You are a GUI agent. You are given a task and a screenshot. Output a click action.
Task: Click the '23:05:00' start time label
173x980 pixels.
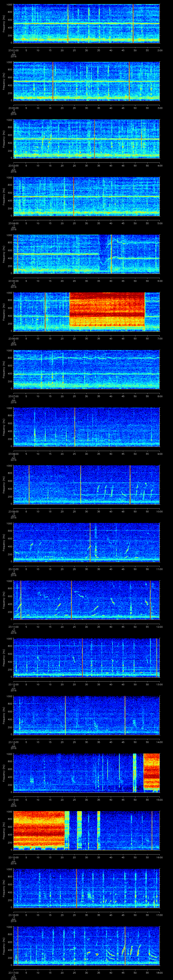[13, 281]
